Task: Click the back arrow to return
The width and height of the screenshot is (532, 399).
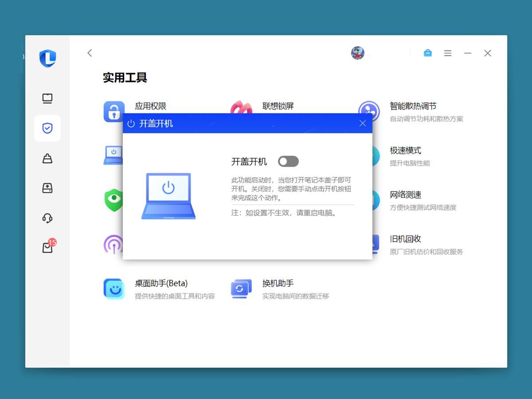Action: pos(89,53)
